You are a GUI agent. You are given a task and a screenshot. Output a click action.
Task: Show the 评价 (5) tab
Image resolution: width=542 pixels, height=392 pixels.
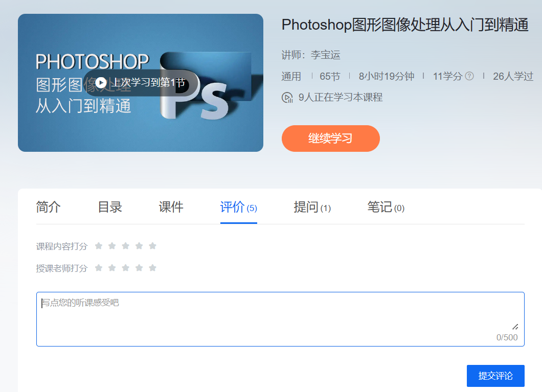coord(238,207)
